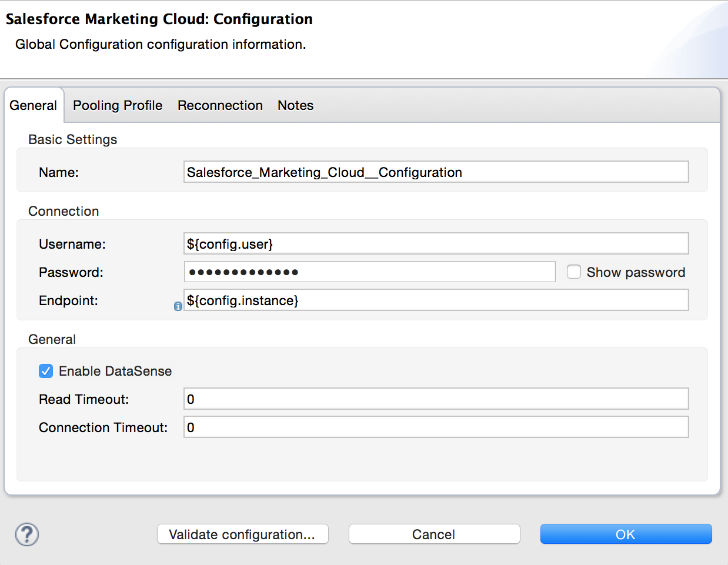The width and height of the screenshot is (728, 565).
Task: Click the info icon beside Endpoint field
Action: 178,306
